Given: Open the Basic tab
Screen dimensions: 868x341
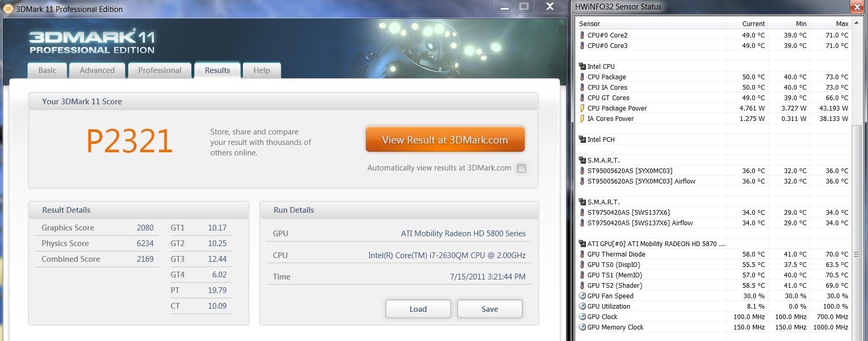Looking at the screenshot, I should tap(47, 70).
